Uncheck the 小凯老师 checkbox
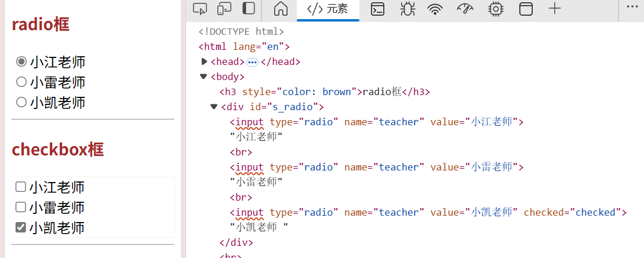The width and height of the screenshot is (644, 258). (x=20, y=227)
